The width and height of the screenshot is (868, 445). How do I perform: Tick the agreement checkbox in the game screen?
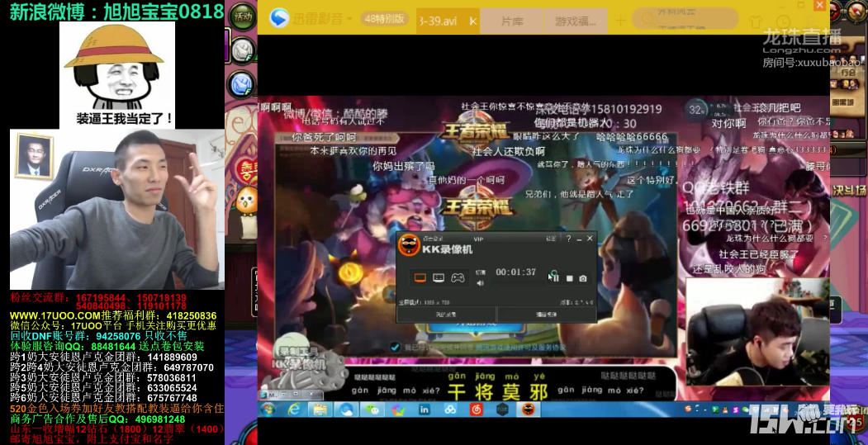[395, 347]
